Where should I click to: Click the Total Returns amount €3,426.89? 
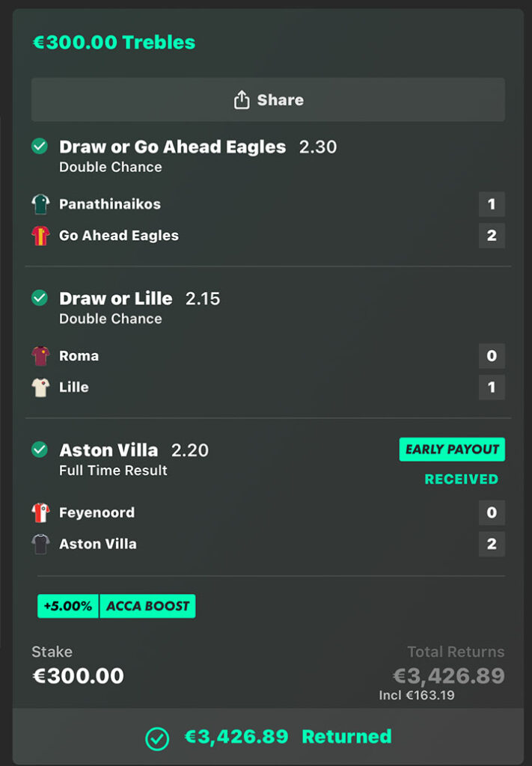click(449, 676)
